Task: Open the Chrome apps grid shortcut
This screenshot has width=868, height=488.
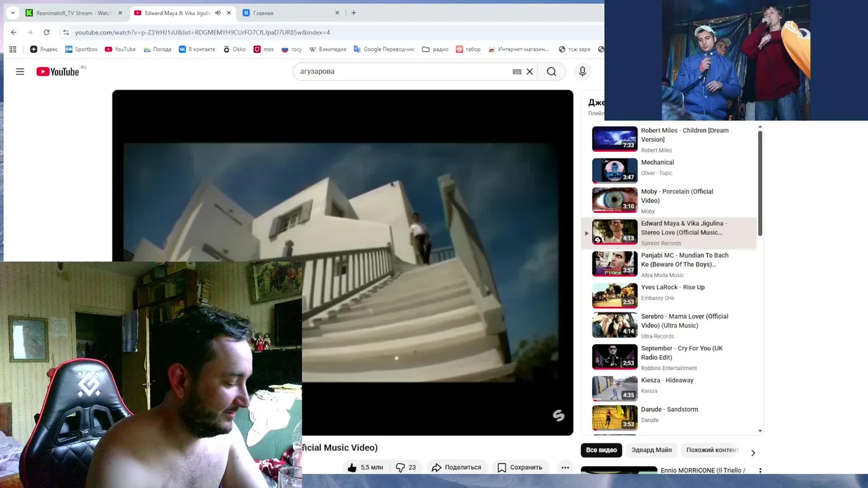Action: [12, 49]
